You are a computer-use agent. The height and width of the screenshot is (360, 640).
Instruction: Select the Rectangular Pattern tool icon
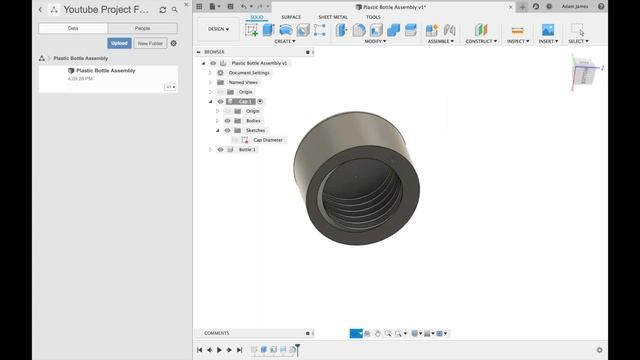(x=320, y=30)
